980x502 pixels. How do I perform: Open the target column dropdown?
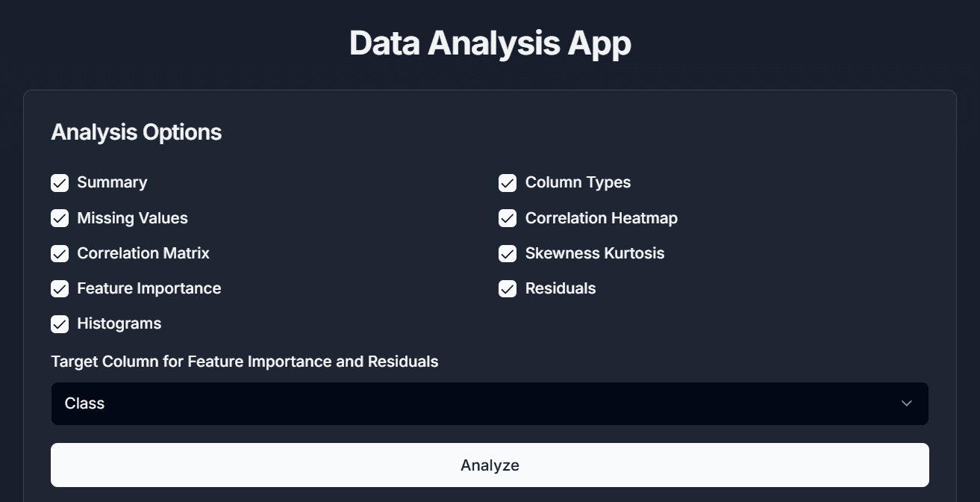[x=490, y=403]
